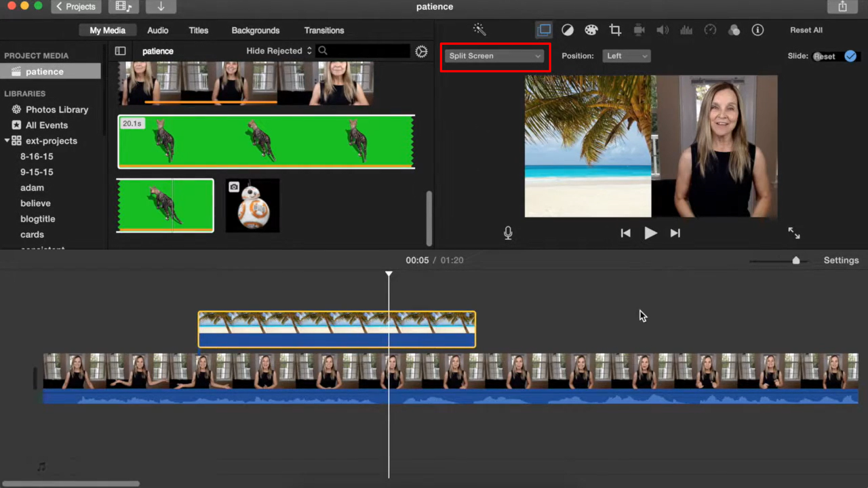Open the blogtitle event
The height and width of the screenshot is (488, 868).
click(x=38, y=219)
